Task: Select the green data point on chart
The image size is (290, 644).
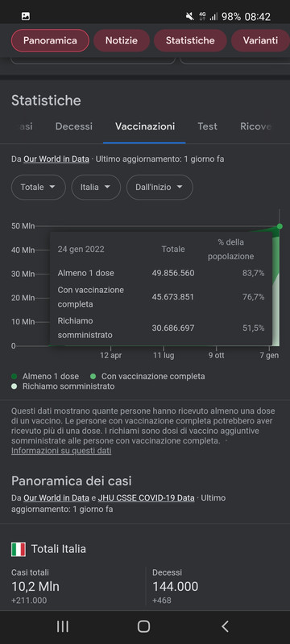Action: 280,226
